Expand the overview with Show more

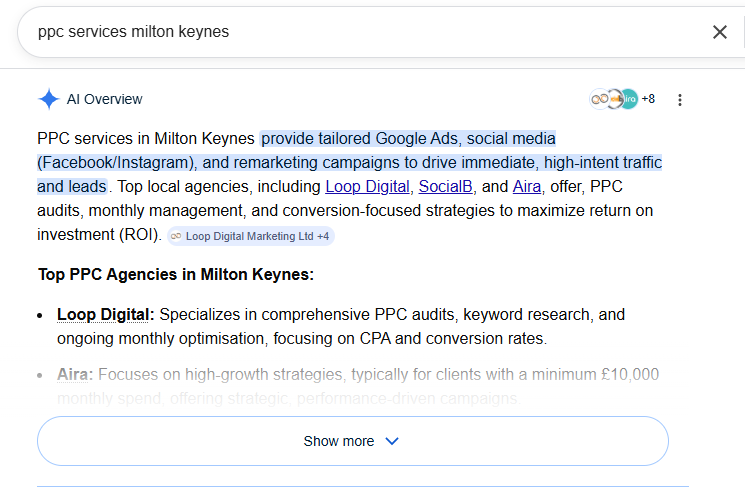(353, 441)
